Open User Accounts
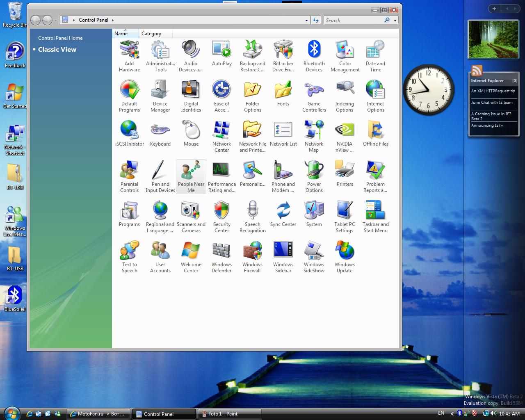 160,257
